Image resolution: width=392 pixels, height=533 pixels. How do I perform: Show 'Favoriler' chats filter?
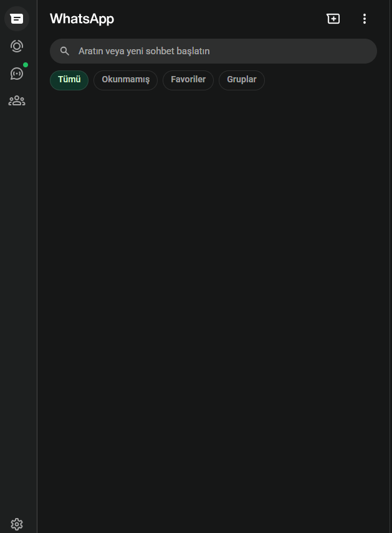pyautogui.click(x=188, y=80)
